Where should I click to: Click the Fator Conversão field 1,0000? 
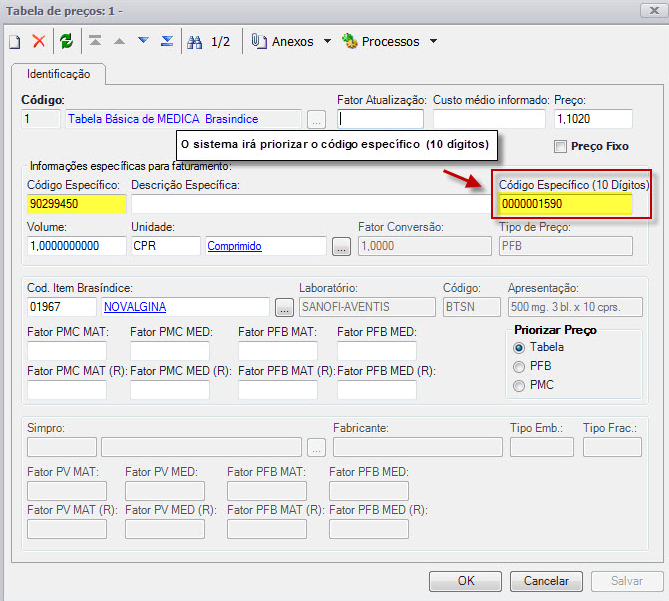(425, 246)
